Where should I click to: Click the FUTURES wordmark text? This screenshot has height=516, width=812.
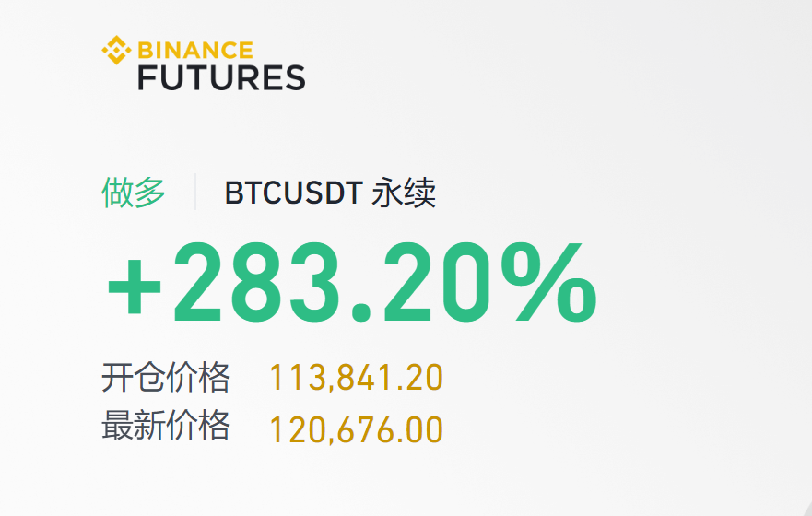click(x=221, y=77)
